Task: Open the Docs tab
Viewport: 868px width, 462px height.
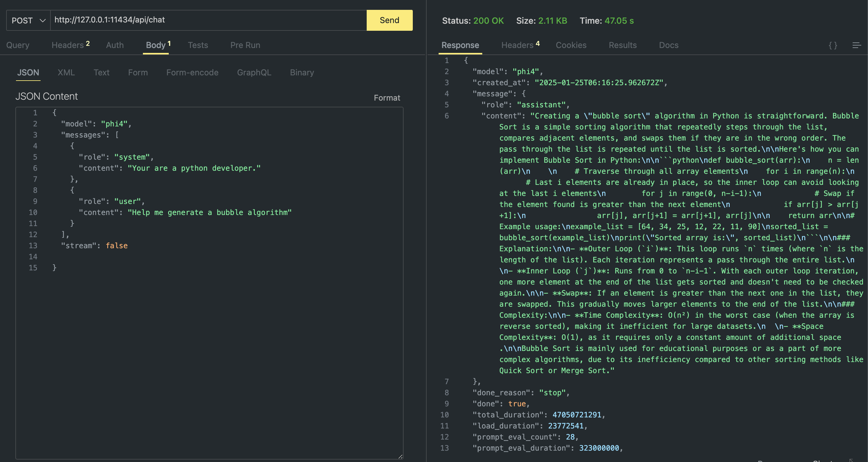Action: point(669,45)
